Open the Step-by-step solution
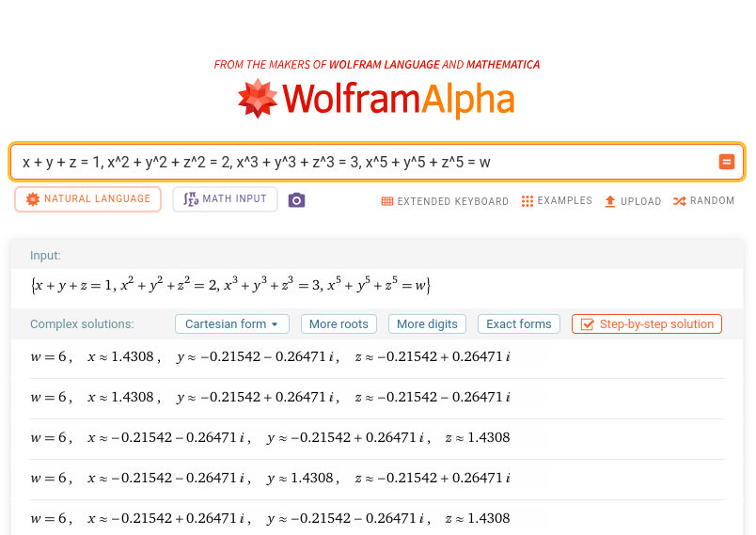The image size is (756, 535). [x=647, y=323]
